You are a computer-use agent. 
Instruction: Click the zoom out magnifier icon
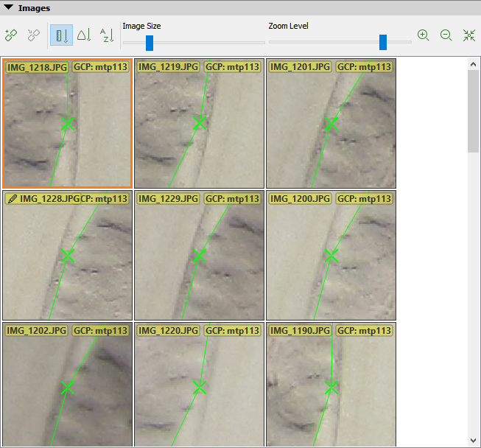[446, 35]
